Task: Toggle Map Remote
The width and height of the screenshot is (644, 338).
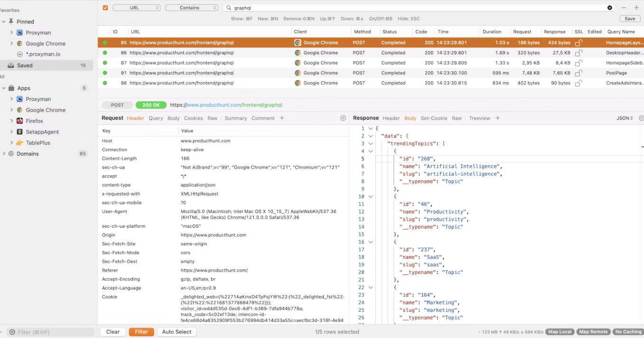Action: coord(593,332)
